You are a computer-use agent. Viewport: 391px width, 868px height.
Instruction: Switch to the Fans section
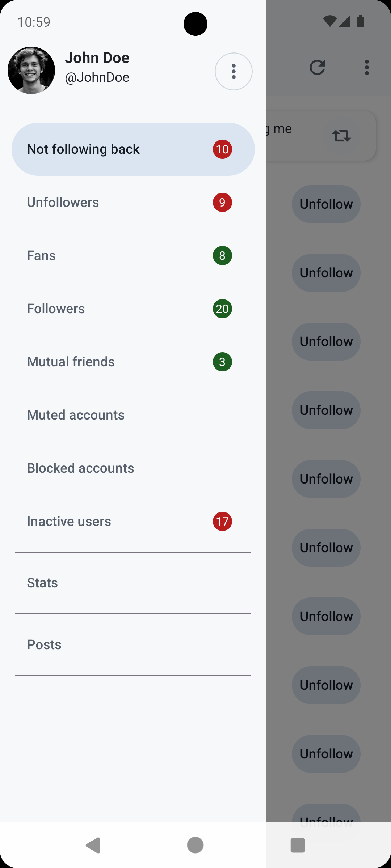[133, 255]
